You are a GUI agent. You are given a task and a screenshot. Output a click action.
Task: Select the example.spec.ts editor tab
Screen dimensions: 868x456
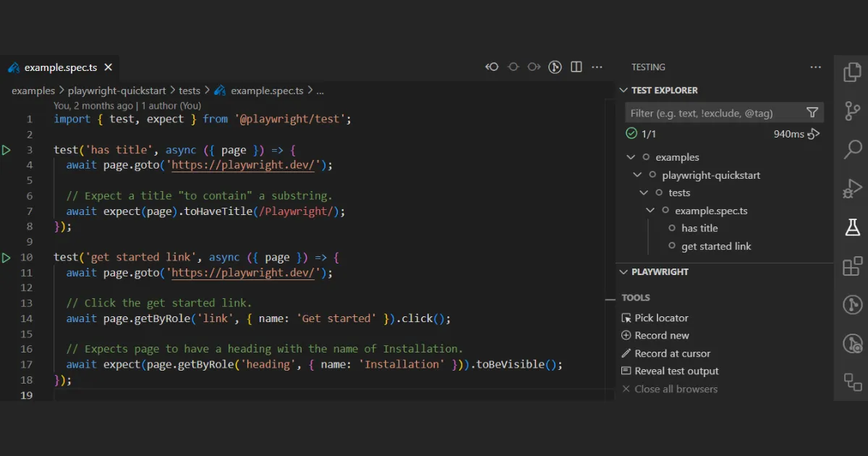click(x=60, y=67)
